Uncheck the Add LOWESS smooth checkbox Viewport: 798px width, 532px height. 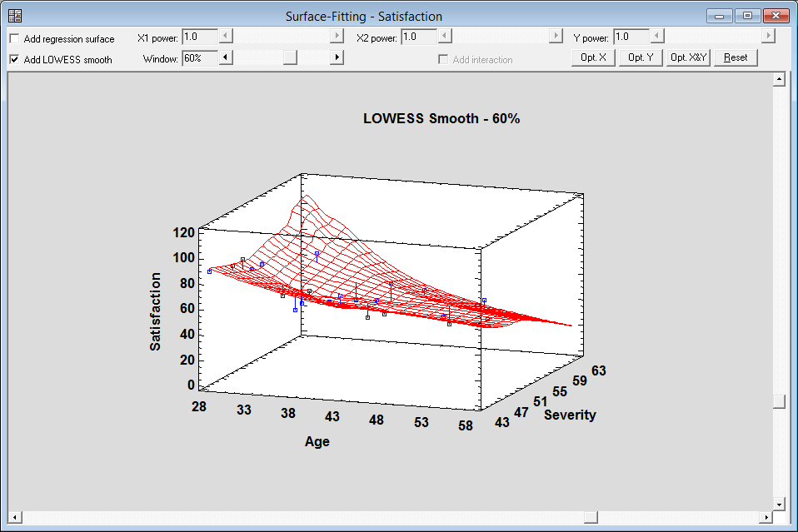point(14,60)
